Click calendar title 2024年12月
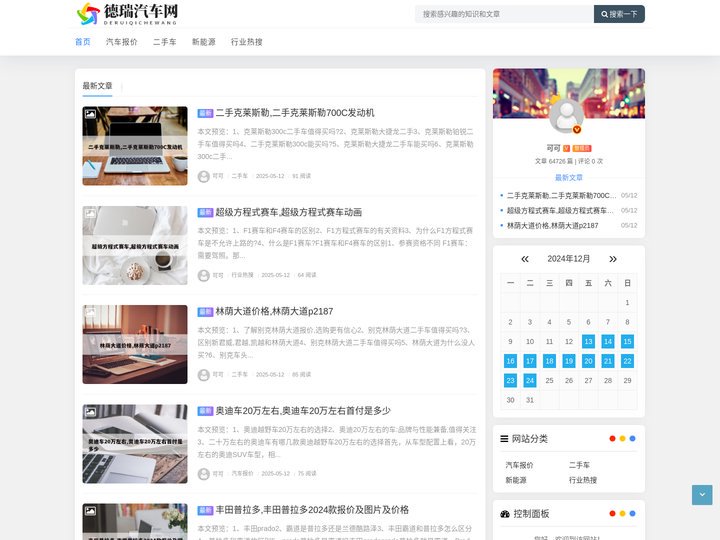 (x=568, y=259)
